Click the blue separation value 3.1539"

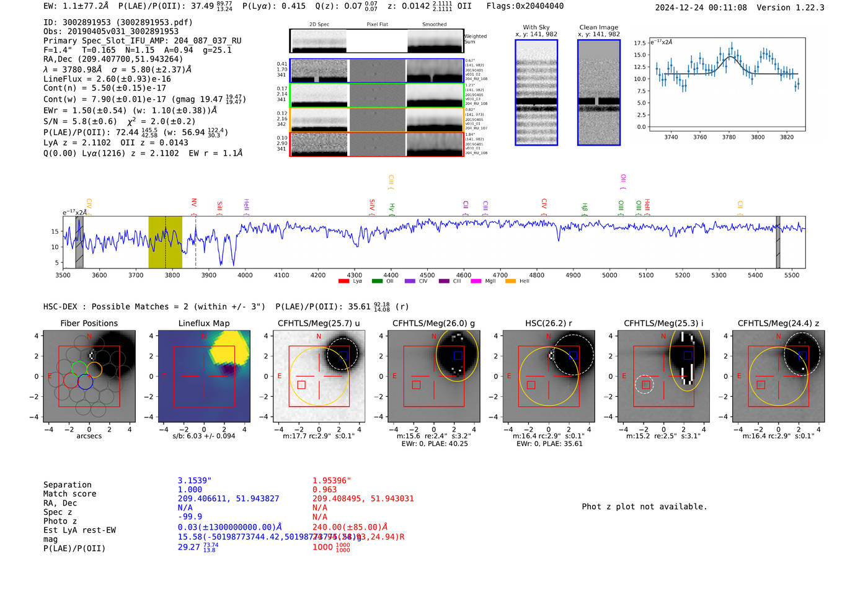[195, 481]
